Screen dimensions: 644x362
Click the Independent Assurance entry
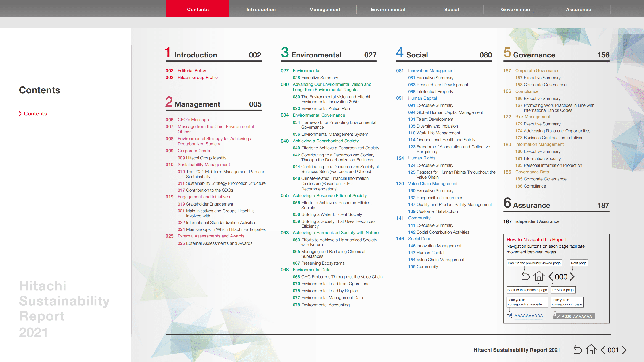click(536, 221)
